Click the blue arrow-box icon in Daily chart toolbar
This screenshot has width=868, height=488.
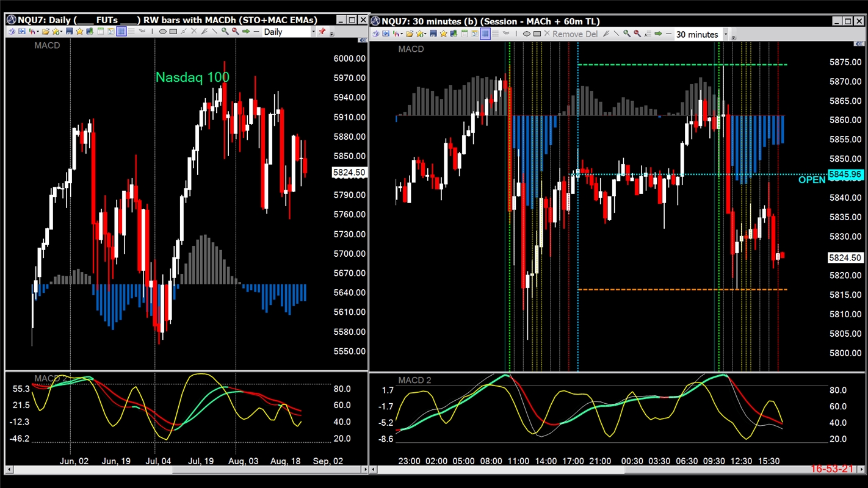[22, 32]
